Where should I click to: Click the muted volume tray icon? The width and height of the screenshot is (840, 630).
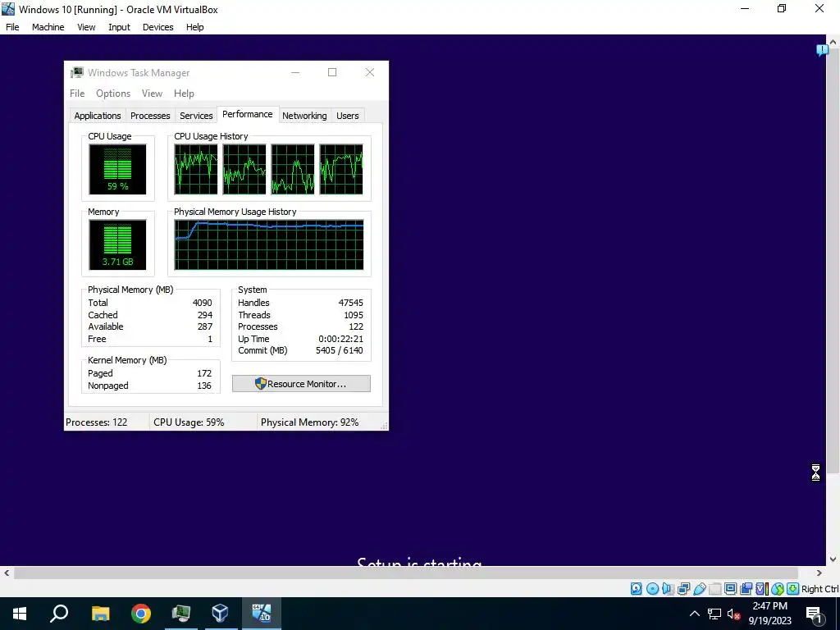coord(733,614)
